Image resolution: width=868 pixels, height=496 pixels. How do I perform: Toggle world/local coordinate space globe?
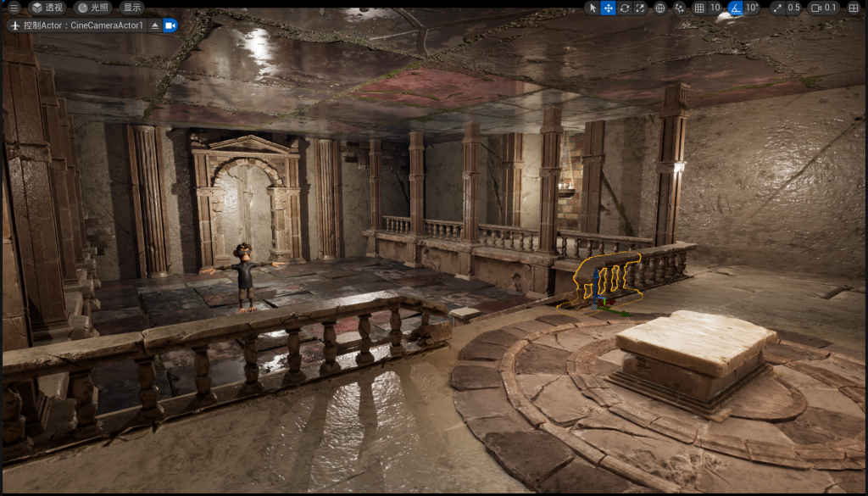[660, 8]
